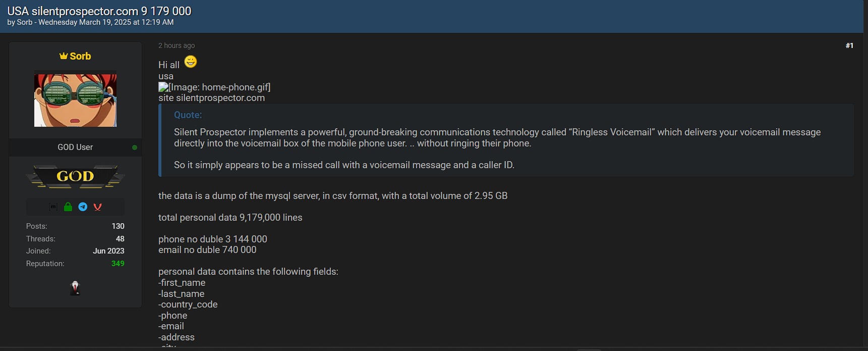The height and width of the screenshot is (351, 868).
Task: Click Sorb's anime avatar picture
Action: 75,101
